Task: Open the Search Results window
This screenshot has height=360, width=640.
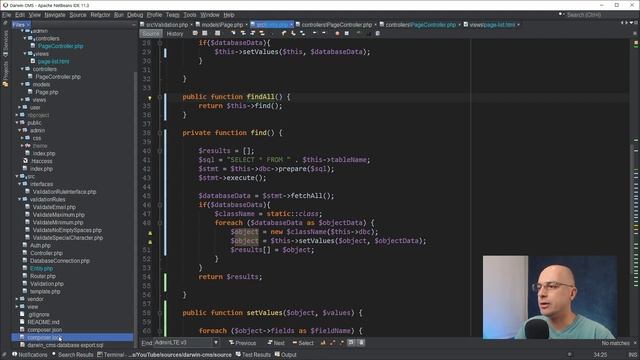Action: pos(72,355)
